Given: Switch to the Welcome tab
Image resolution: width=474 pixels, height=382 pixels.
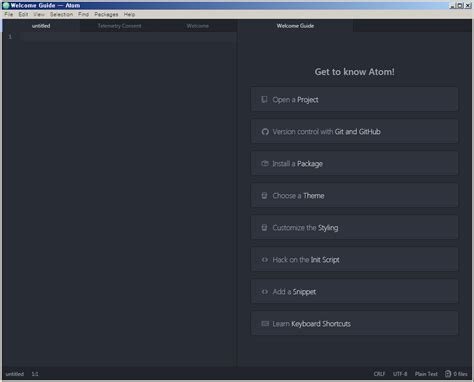Looking at the screenshot, I should [198, 26].
